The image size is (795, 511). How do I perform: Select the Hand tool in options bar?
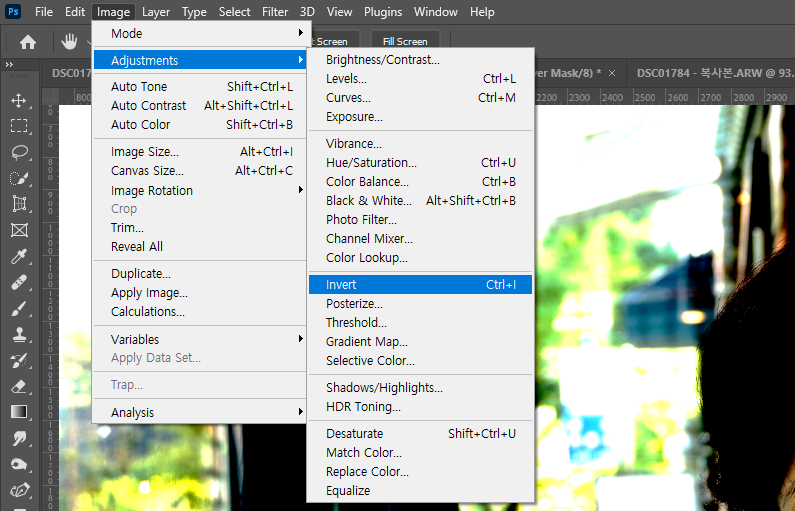69,42
